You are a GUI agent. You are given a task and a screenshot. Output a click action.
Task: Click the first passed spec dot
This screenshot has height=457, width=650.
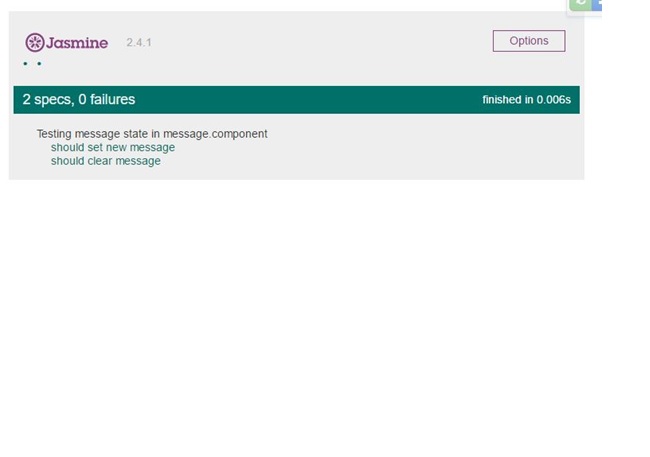26,63
